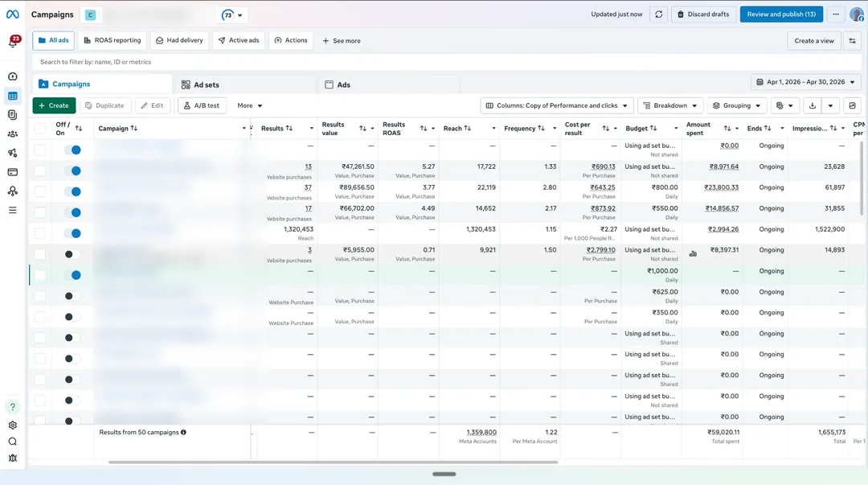Click info icon next to Results from 50 campaigns

click(x=183, y=433)
